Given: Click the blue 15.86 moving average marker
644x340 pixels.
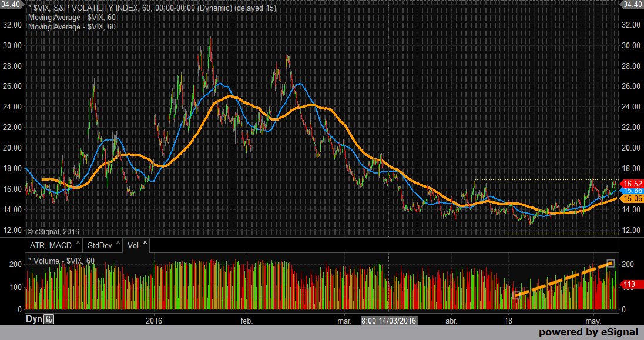Looking at the screenshot, I should coord(632,191).
